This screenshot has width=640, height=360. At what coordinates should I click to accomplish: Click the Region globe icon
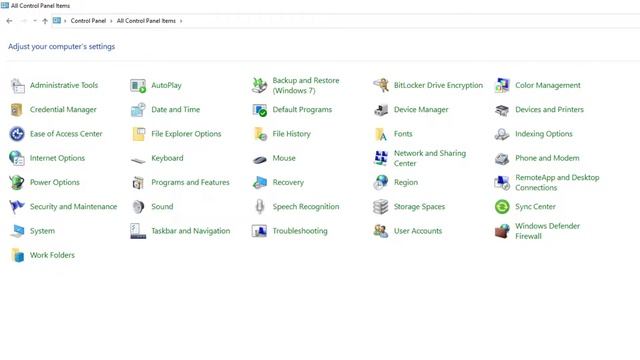(380, 182)
